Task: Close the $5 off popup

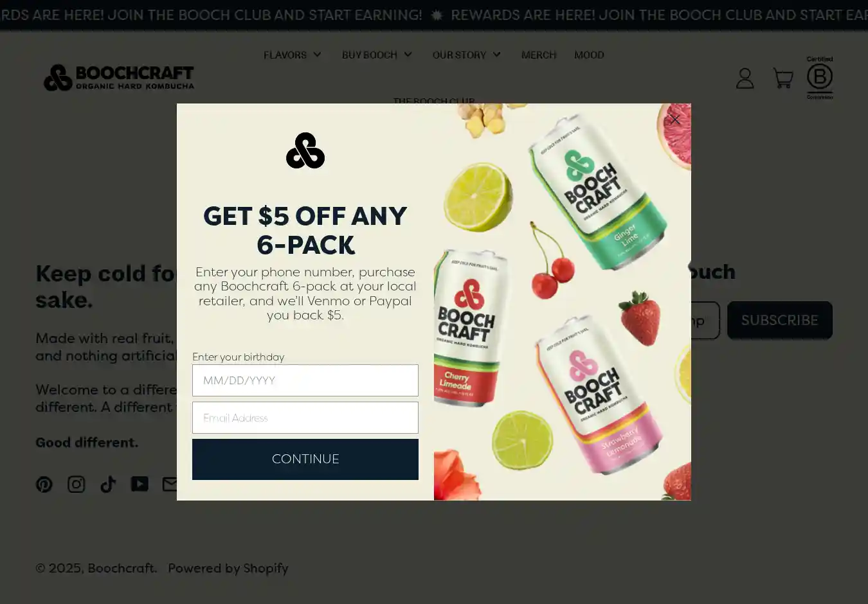Action: tap(674, 120)
